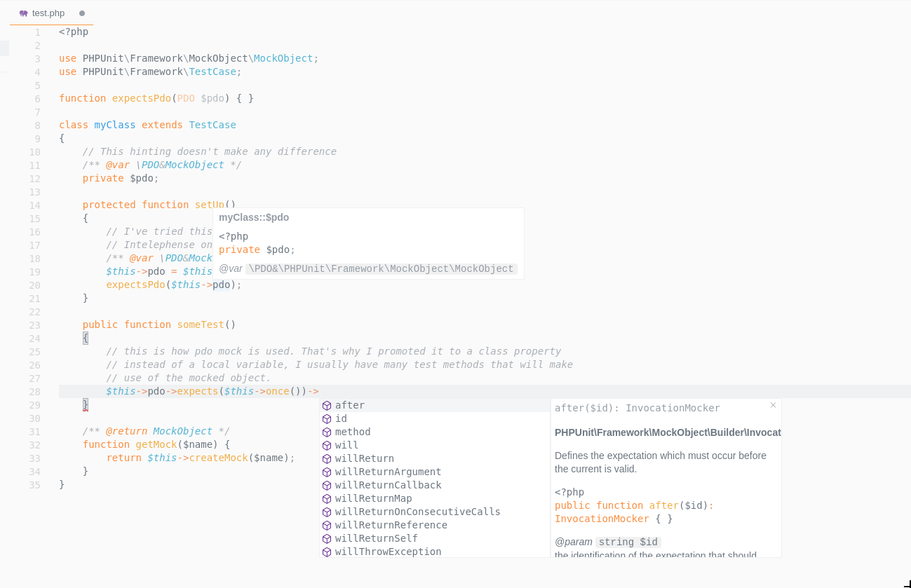Select "willReturnArgument" from the autocomplete list
This screenshot has width=911, height=588.
tap(389, 472)
